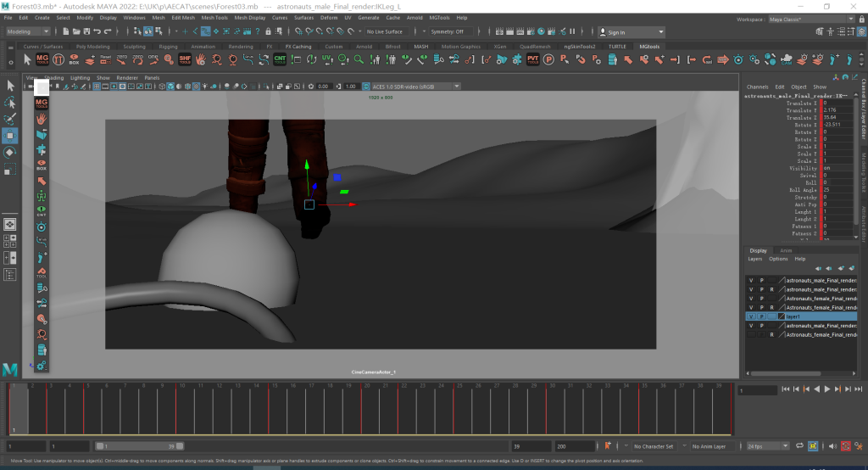Viewport: 868px width, 470px height.
Task: Toggle sound mute speaker icon
Action: point(832,445)
